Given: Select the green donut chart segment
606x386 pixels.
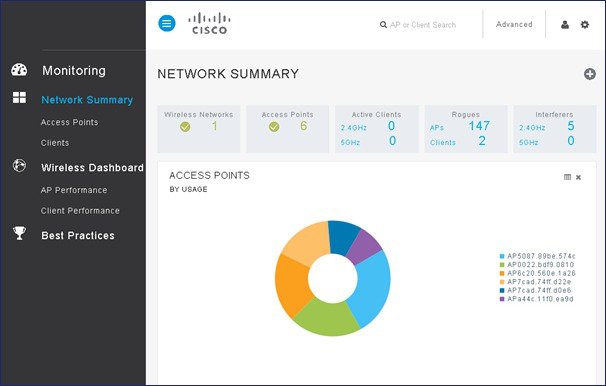Looking at the screenshot, I should click(x=327, y=318).
